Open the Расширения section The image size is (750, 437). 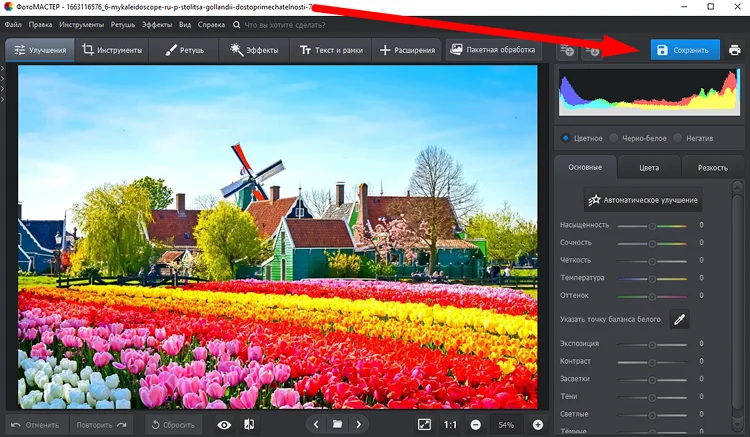click(408, 50)
